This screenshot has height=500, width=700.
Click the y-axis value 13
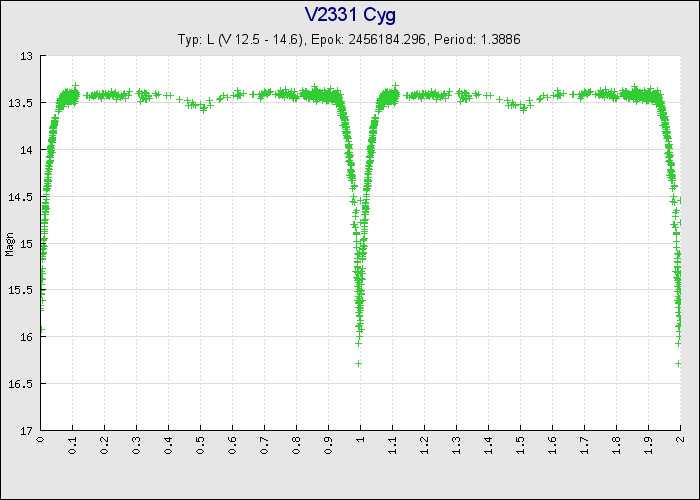[27, 56]
